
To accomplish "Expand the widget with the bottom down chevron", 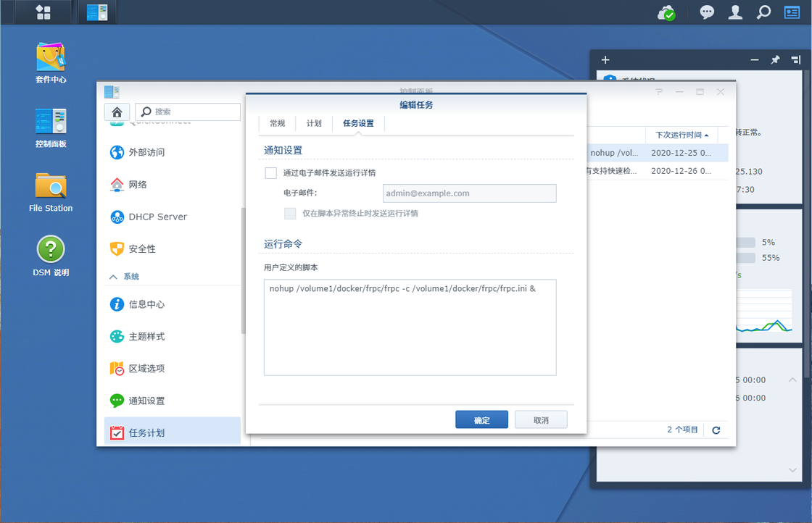I will pos(792,470).
